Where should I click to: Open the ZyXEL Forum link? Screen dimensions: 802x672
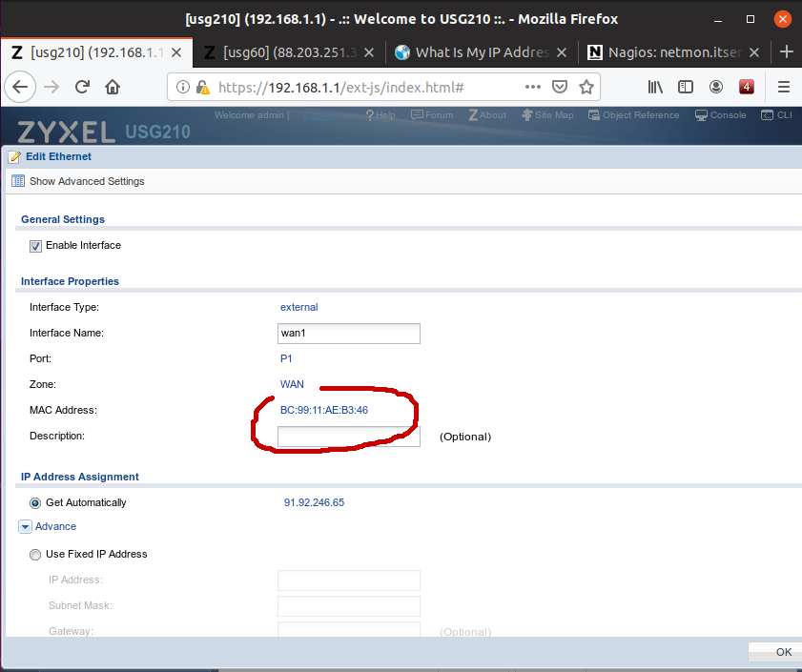coord(432,115)
